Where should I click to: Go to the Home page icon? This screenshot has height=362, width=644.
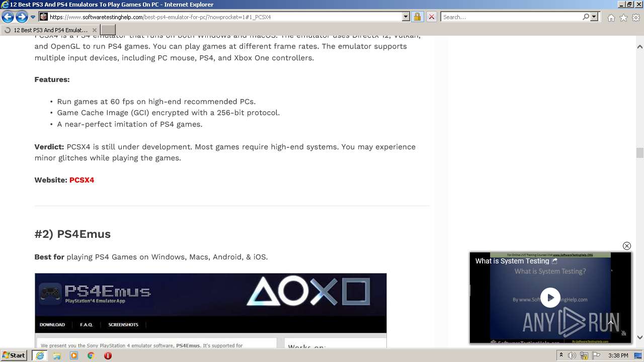(611, 18)
